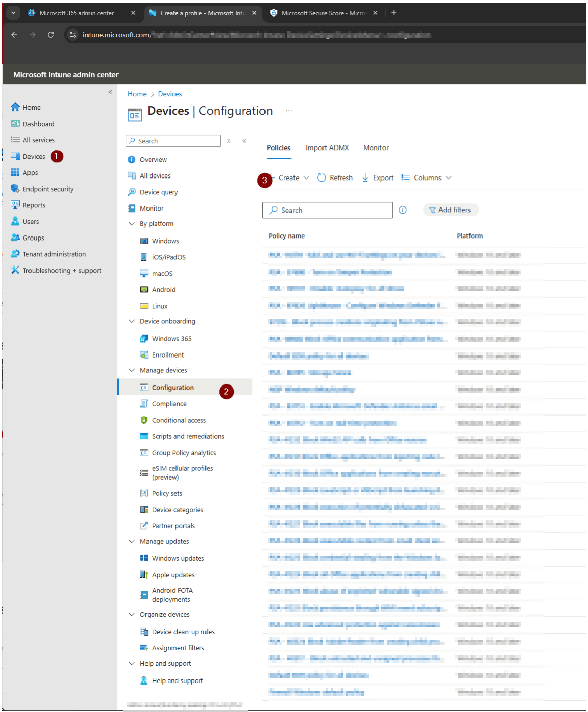Open Partner portals
The height and width of the screenshot is (712, 588).
tap(173, 526)
